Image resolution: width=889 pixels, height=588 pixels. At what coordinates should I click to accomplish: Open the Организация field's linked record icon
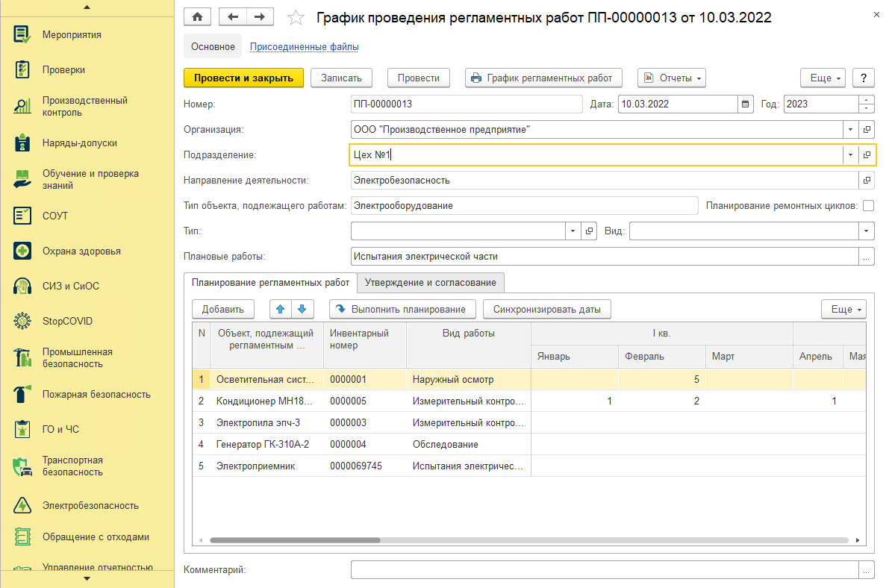coord(867,129)
